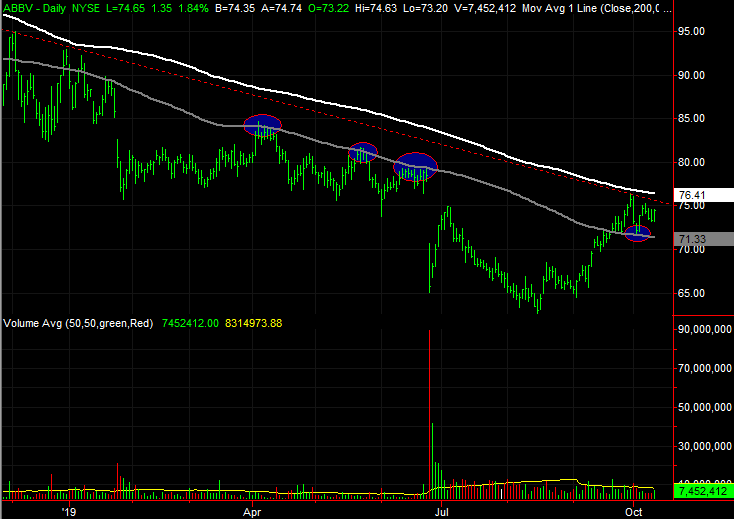Click the 70,000,000 volume axis label
Screen dimensions: 734x519
pos(705,369)
